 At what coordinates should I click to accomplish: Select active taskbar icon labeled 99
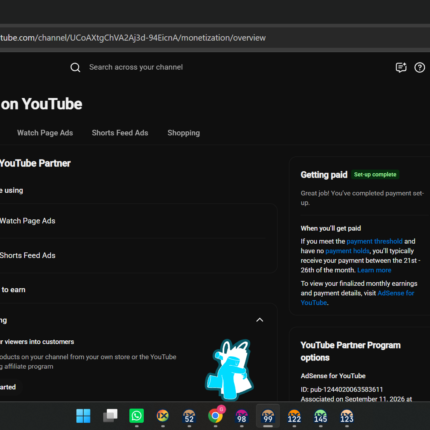click(268, 416)
